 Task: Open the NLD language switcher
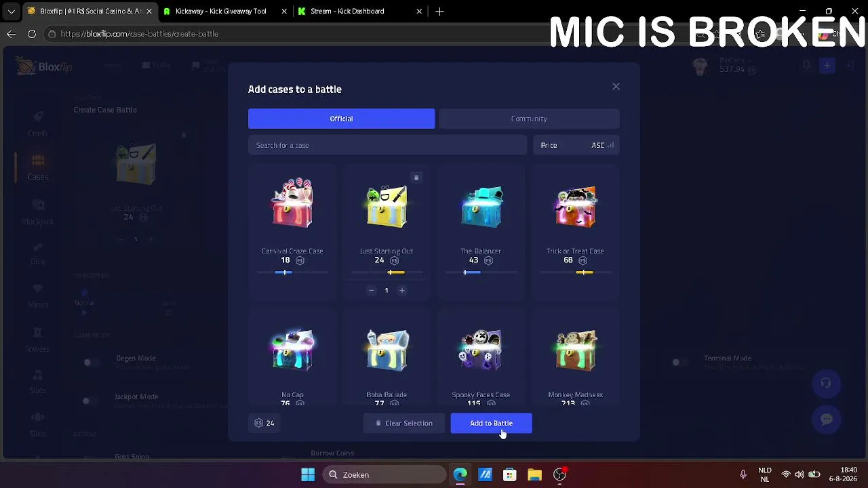[x=765, y=474]
